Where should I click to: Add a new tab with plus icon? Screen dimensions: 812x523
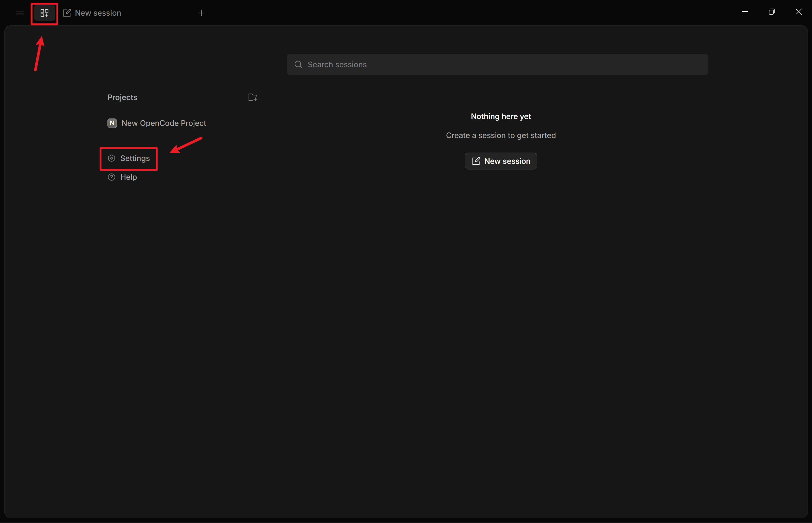pyautogui.click(x=201, y=13)
